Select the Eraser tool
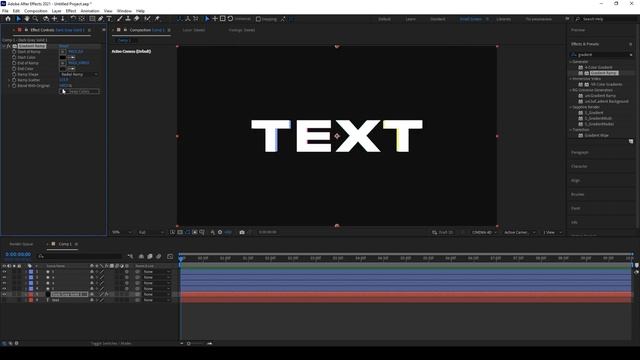The image size is (640, 360). coord(136,19)
